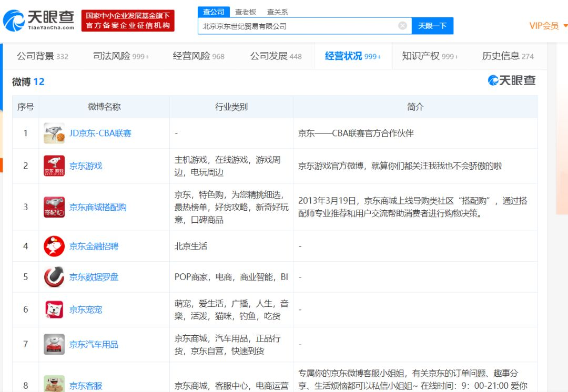
Task: Switch to the 查老板 search tab
Action: [x=246, y=12]
